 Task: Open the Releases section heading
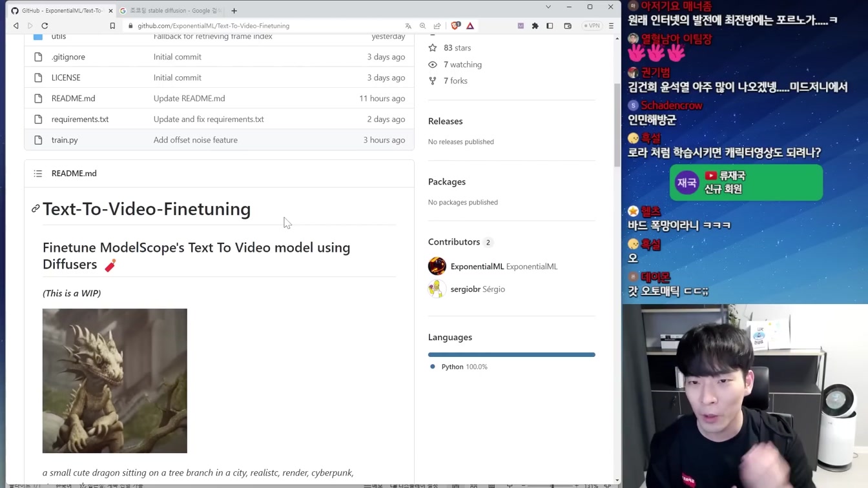(x=446, y=121)
